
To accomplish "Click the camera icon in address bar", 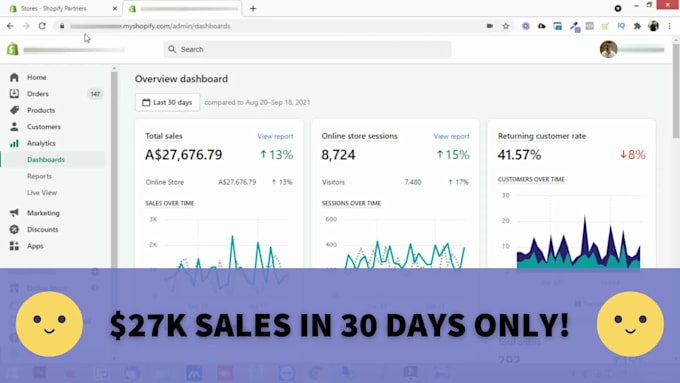I will (490, 26).
